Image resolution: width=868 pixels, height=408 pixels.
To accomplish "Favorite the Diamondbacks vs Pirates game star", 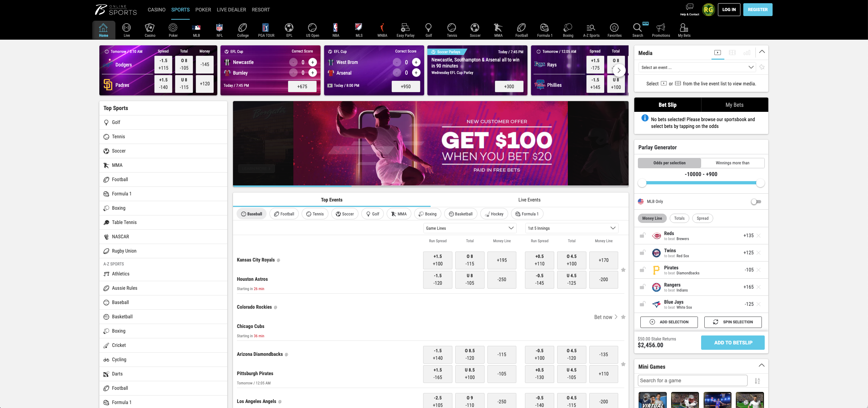I will [x=623, y=364].
